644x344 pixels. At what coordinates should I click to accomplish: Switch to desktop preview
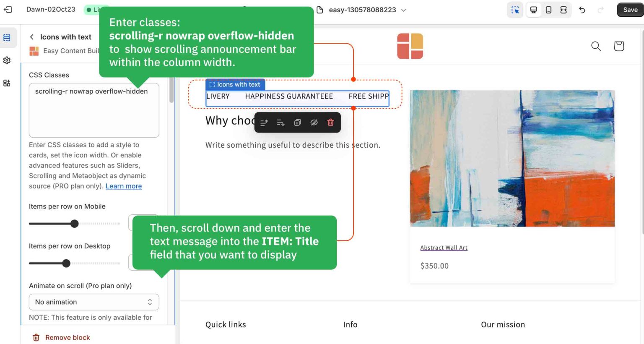[533, 10]
